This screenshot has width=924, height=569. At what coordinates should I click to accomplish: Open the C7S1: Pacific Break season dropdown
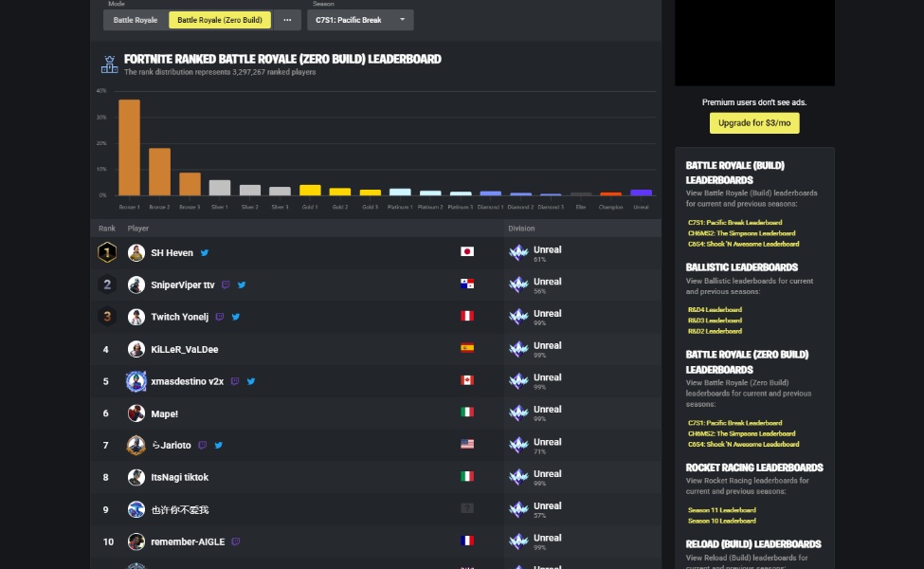click(x=360, y=20)
